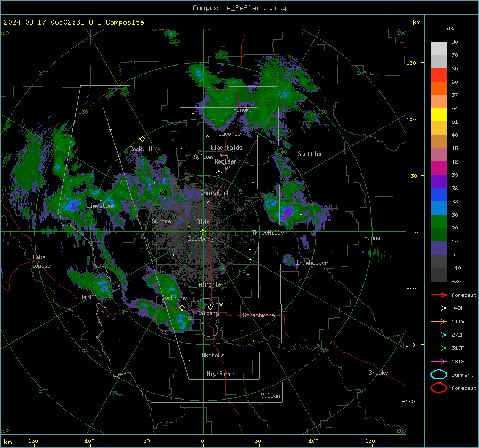Click the Brooks city label
The height and width of the screenshot is (448, 479).
click(378, 373)
